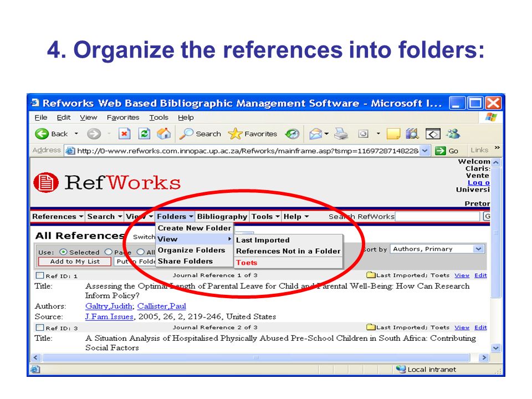Viewport: 532px width, 399px height.
Task: Click in the Search RefWorks input field
Action: [437, 217]
